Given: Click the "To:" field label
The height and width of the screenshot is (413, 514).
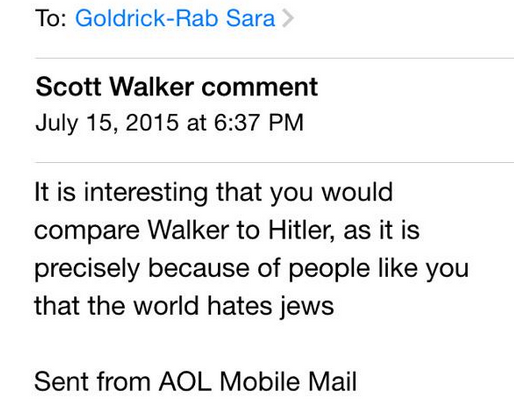Looking at the screenshot, I should tap(51, 18).
